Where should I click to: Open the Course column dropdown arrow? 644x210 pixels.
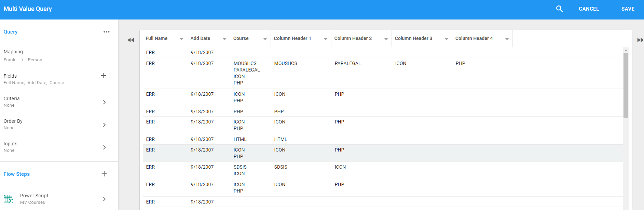click(265, 39)
